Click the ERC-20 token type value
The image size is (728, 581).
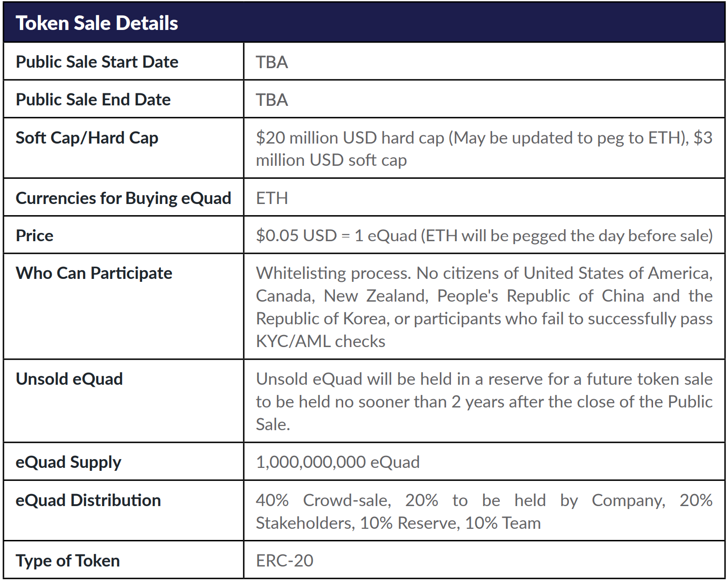[x=284, y=561]
